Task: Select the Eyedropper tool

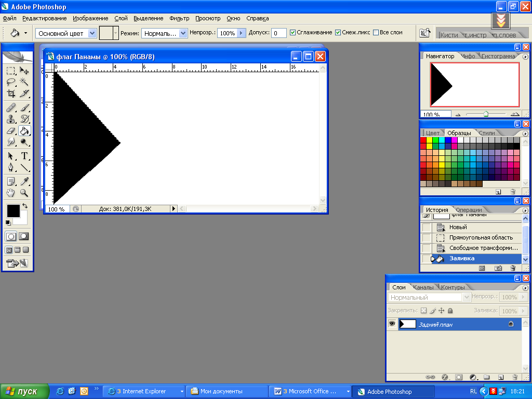Action: 24,181
